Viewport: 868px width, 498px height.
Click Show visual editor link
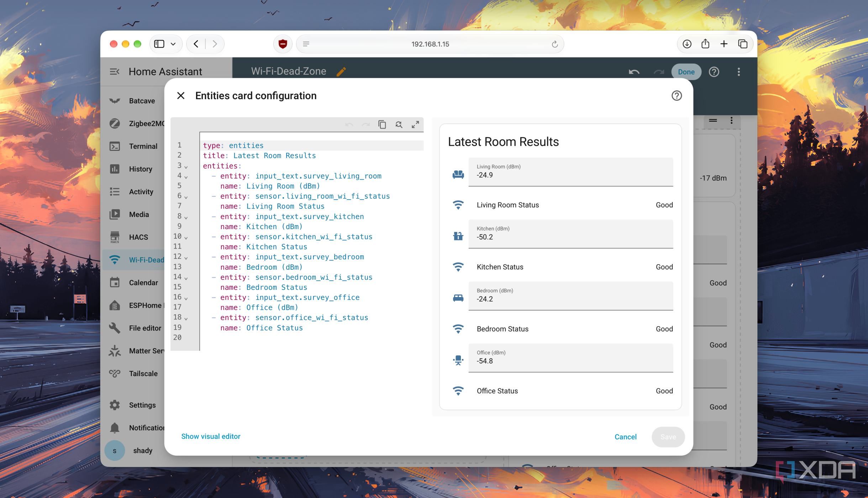pos(211,436)
